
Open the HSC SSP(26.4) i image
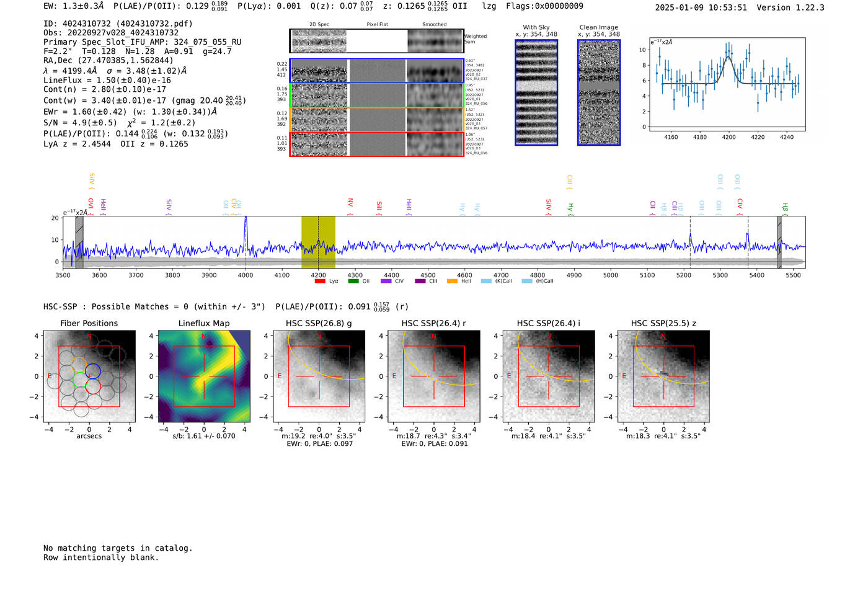pyautogui.click(x=549, y=376)
